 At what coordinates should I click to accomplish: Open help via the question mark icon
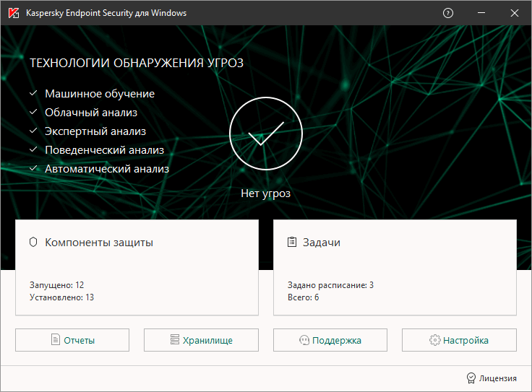(x=448, y=13)
